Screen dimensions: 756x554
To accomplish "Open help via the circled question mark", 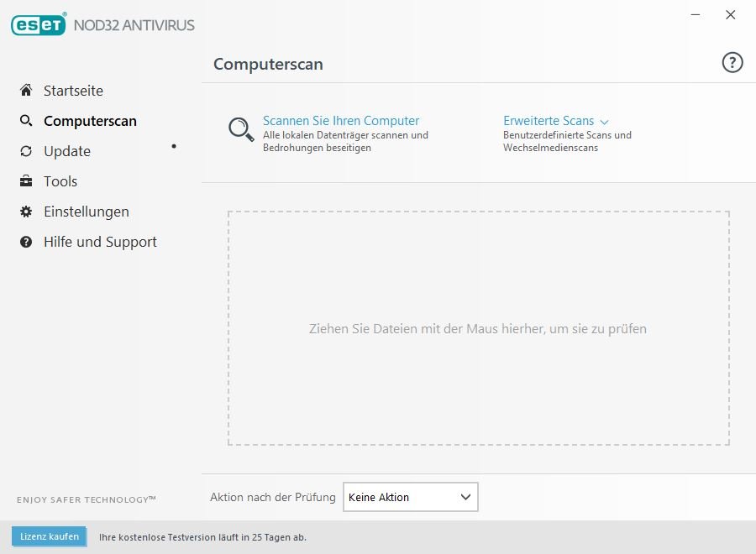I will 732,63.
